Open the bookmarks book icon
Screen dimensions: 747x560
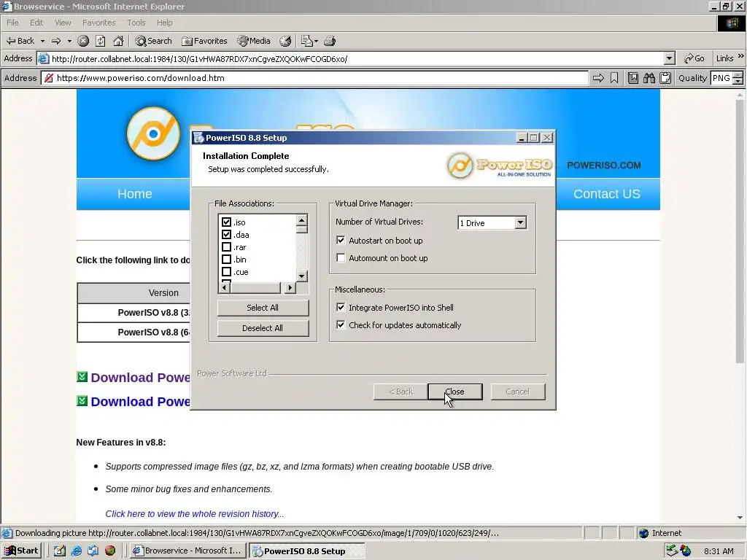[632, 78]
